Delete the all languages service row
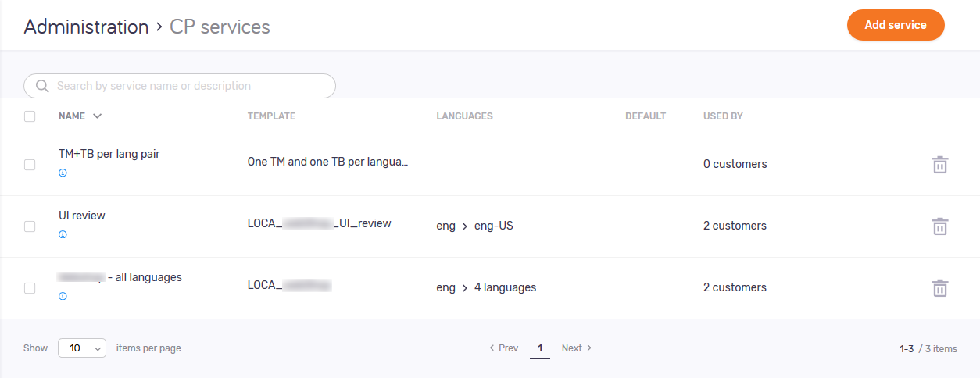Screen dimensions: 980x378 (x=939, y=288)
